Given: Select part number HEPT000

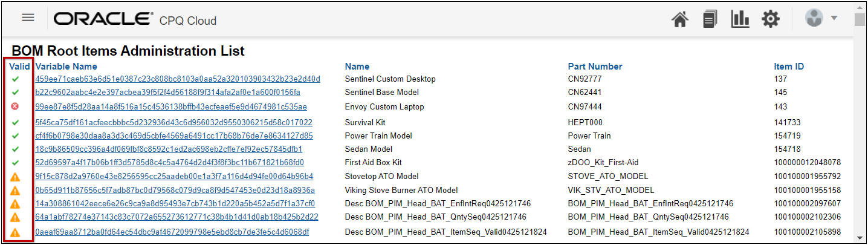Looking at the screenshot, I should click(585, 122).
